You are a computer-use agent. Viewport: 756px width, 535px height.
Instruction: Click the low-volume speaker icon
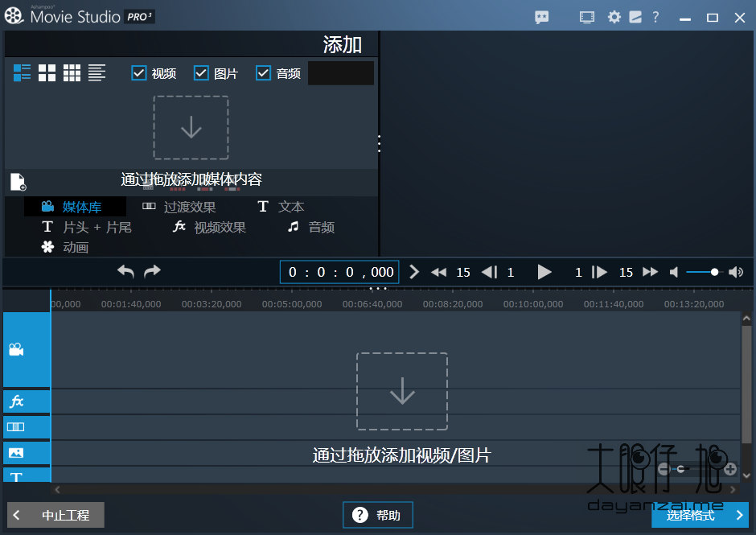tap(674, 273)
